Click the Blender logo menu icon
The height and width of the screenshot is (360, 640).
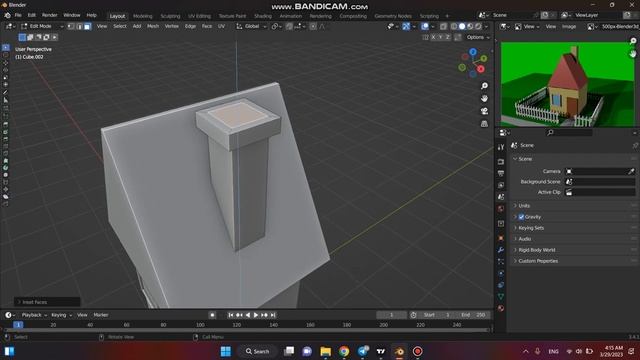coord(7,15)
